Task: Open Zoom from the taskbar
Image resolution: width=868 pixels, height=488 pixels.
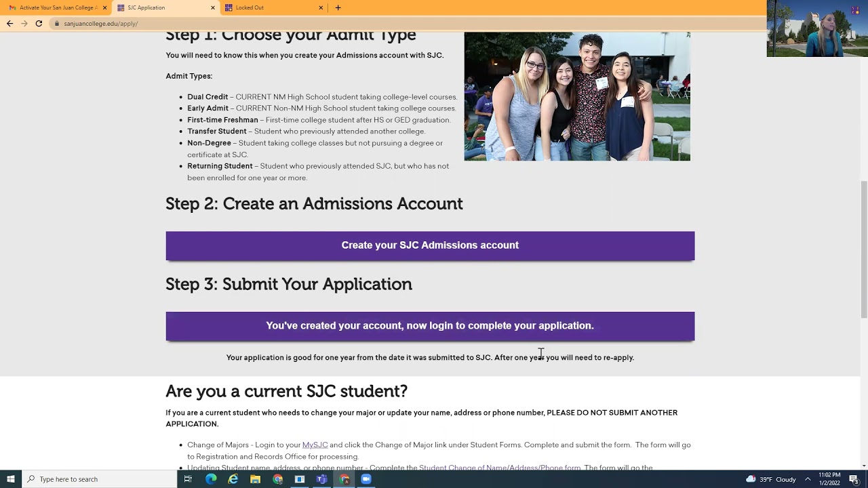Action: point(366,479)
